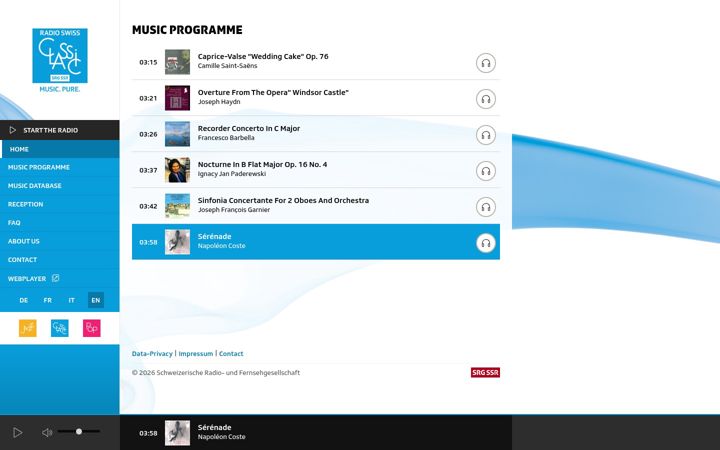Viewport: 720px width, 450px height.
Task: Switch language to FR
Action: [48, 300]
